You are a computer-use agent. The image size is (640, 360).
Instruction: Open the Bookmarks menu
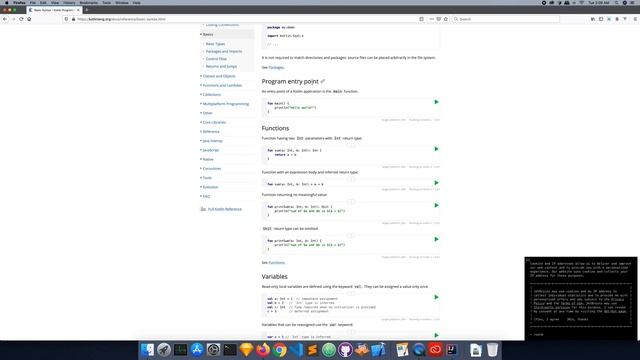(x=89, y=2)
